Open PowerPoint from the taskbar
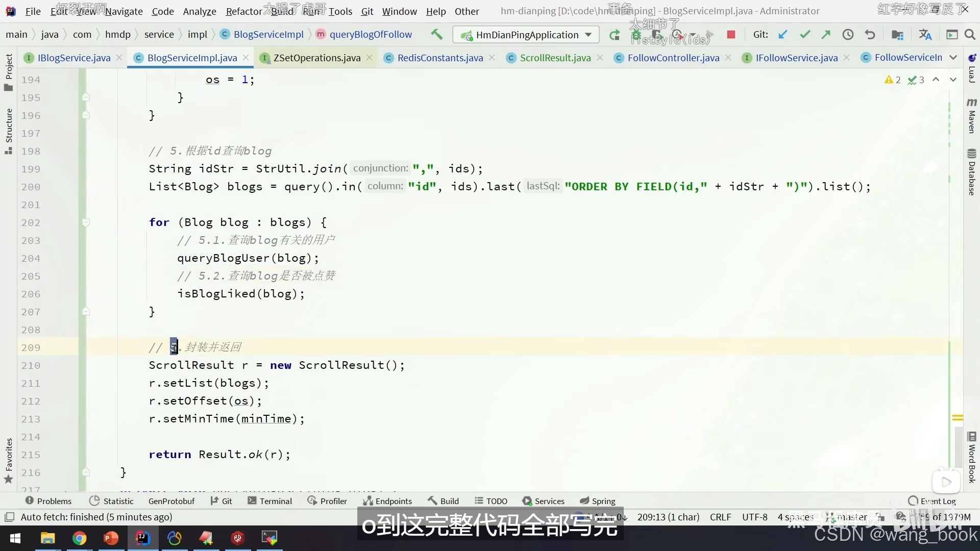Viewport: 980px width, 551px height. [x=111, y=538]
